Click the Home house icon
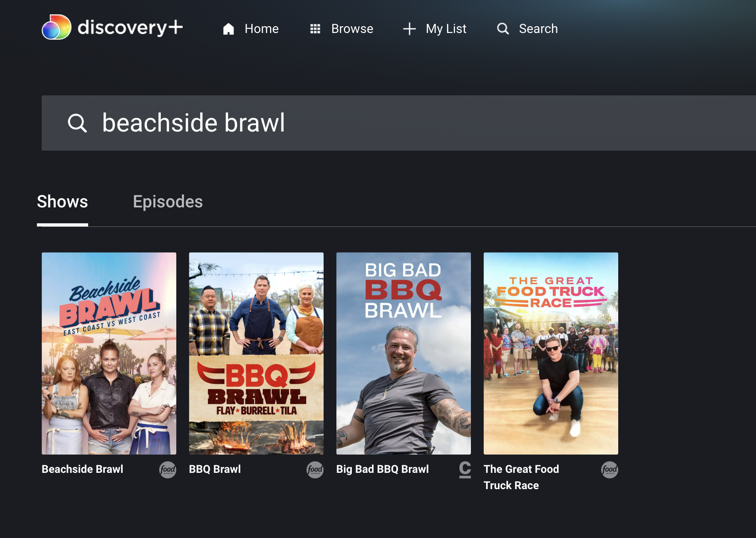Screen dimensions: 756x538 [228, 29]
